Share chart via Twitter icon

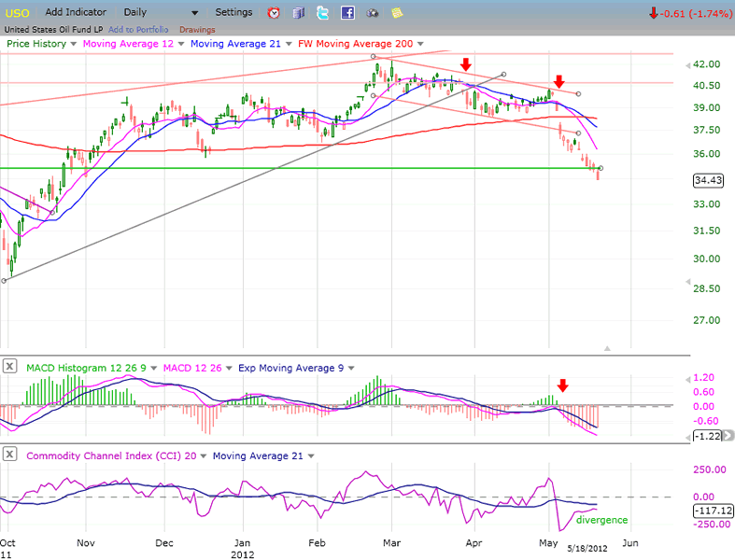click(323, 13)
